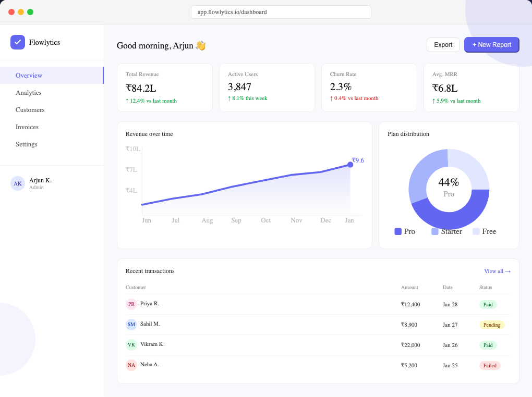Viewport: 532px width, 397px height.
Task: Open the AK user avatar
Action: pos(18,183)
